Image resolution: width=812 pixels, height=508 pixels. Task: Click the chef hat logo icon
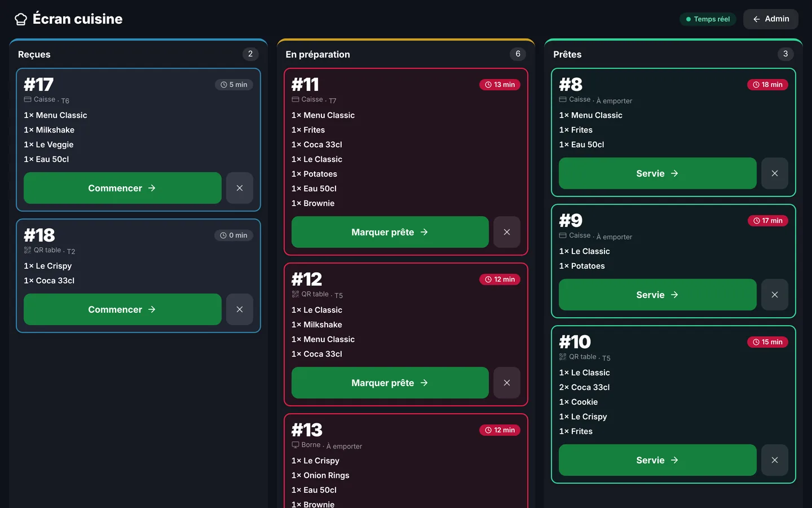21,19
